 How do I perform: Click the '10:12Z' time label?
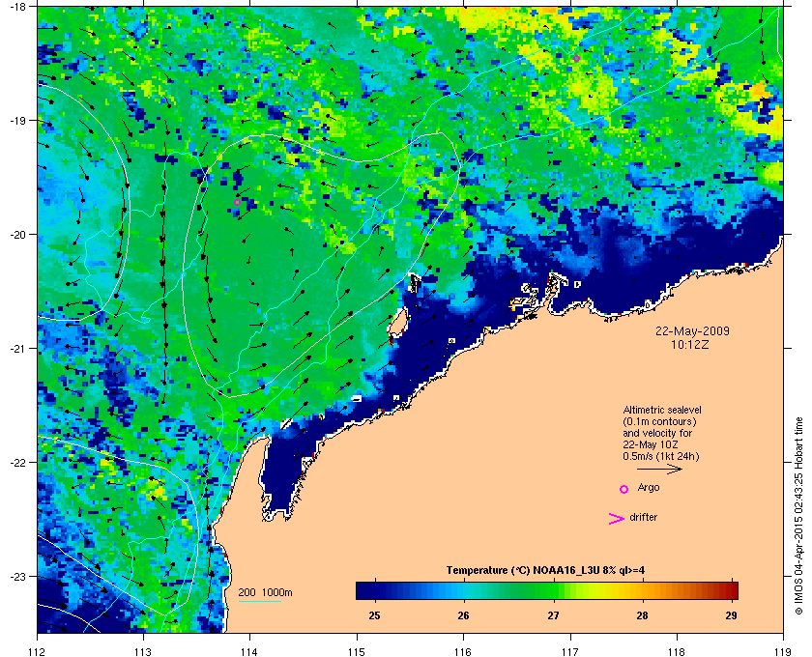pyautogui.click(x=690, y=344)
